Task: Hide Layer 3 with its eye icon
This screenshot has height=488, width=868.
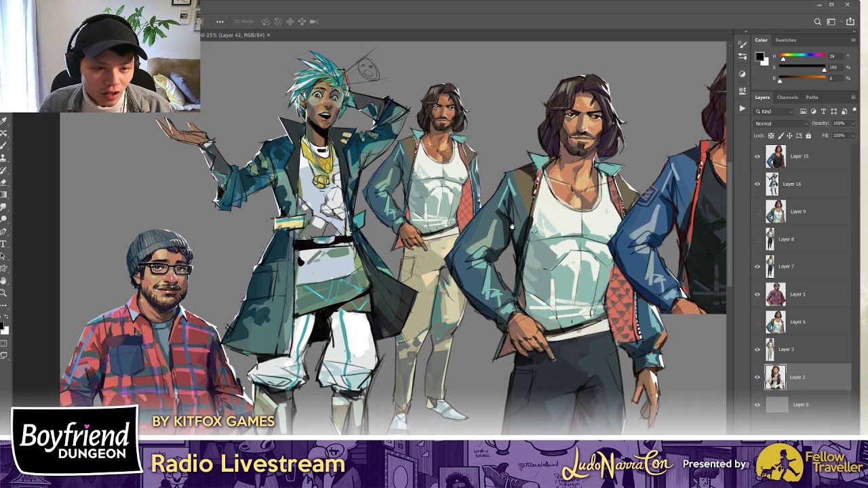Action: coord(757,350)
